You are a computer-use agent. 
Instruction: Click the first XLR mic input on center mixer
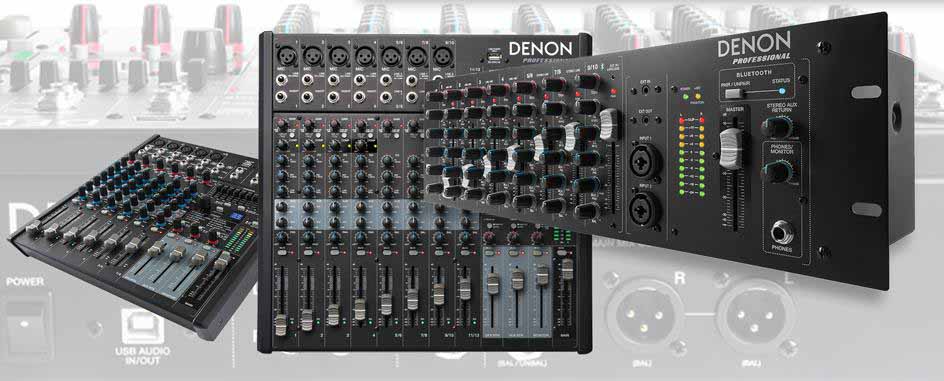(286, 57)
